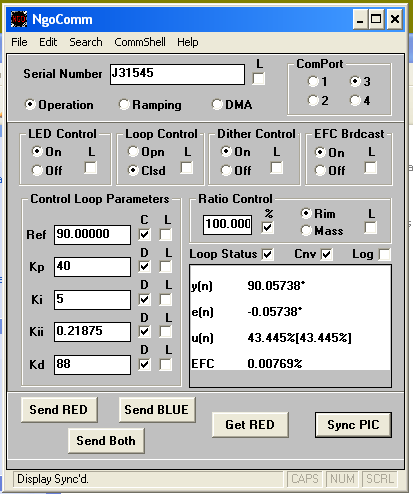Image resolution: width=413 pixels, height=494 pixels.
Task: Open the File menu
Action: click(19, 42)
